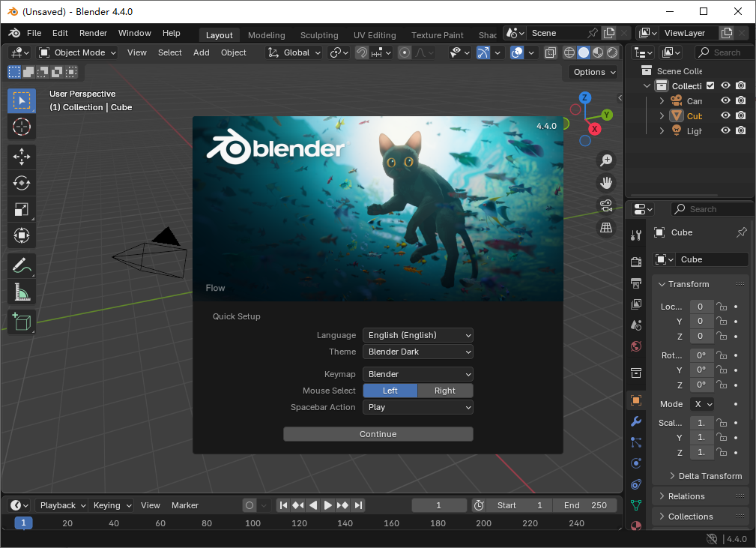The width and height of the screenshot is (756, 548).
Task: Open the Spacebar Action dropdown
Action: [418, 407]
